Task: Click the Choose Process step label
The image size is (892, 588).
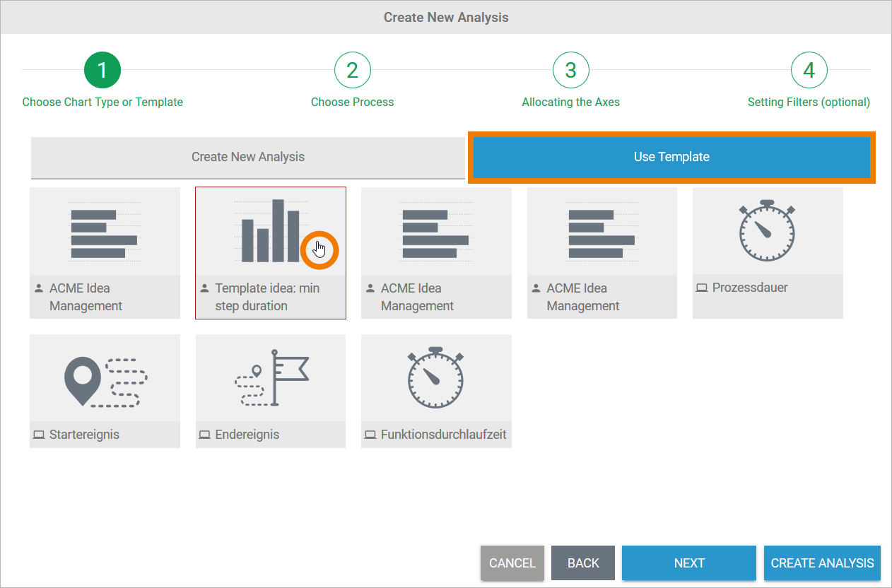Action: coord(353,102)
